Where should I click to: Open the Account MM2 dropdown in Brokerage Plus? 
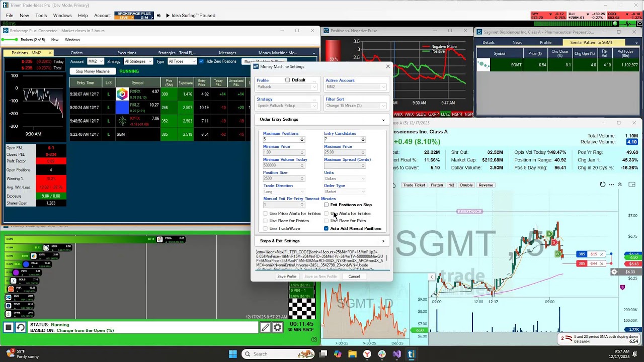(x=95, y=61)
